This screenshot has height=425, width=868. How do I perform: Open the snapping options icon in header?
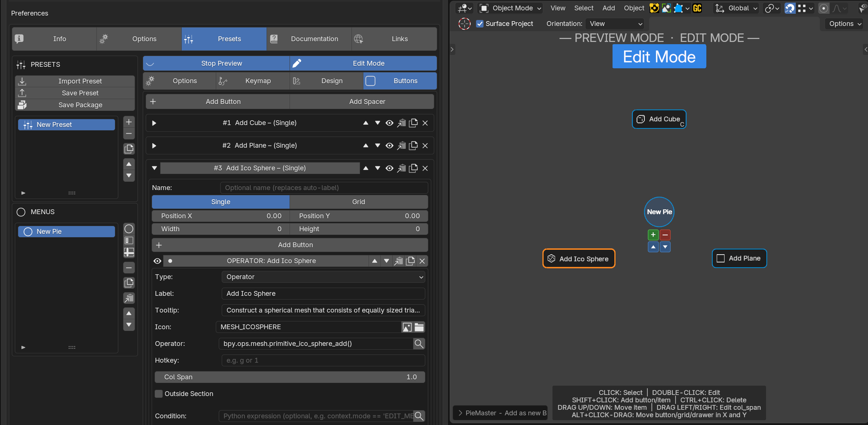806,8
